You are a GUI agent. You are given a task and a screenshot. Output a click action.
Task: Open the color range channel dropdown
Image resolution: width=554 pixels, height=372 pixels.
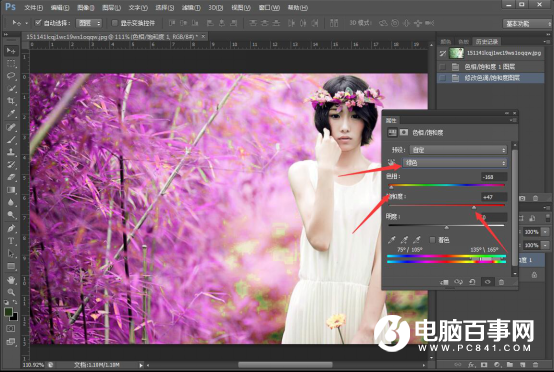coord(455,163)
